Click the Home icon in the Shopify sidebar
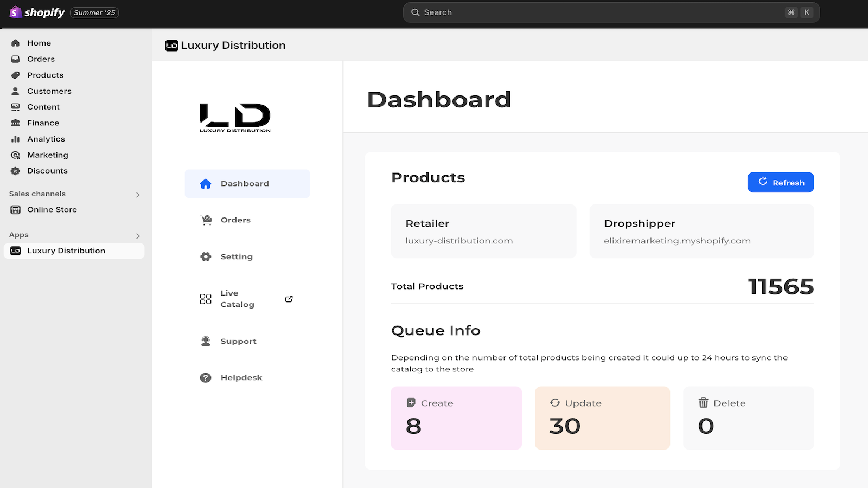 tap(16, 43)
